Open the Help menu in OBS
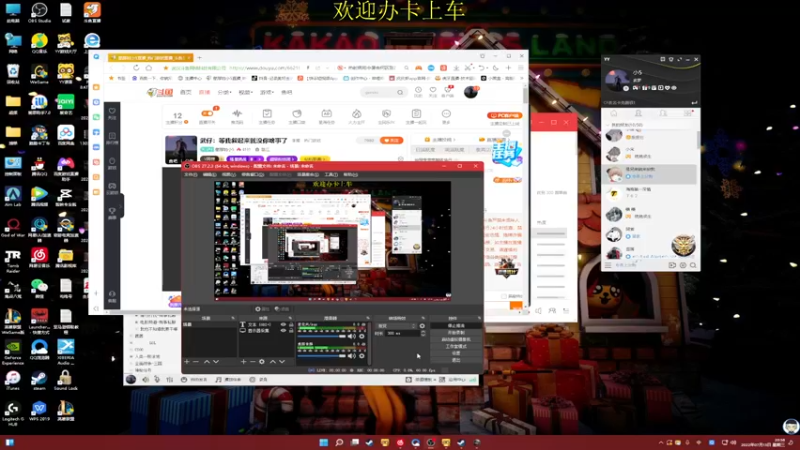800x450 pixels. point(351,174)
